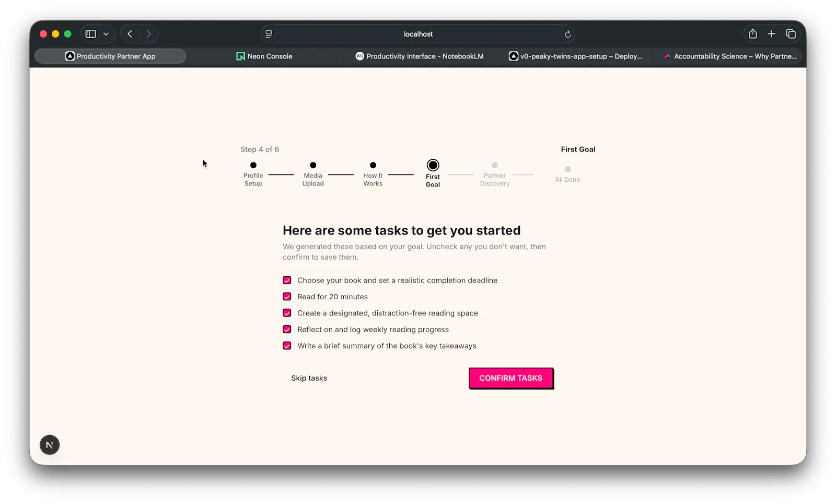Go forward with the right arrow button

(x=149, y=34)
